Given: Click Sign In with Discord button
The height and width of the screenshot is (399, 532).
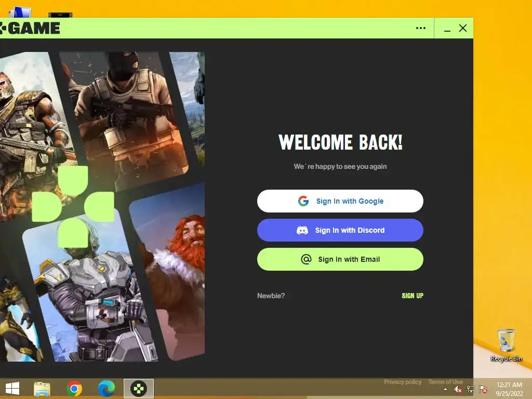Looking at the screenshot, I should pyautogui.click(x=340, y=230).
